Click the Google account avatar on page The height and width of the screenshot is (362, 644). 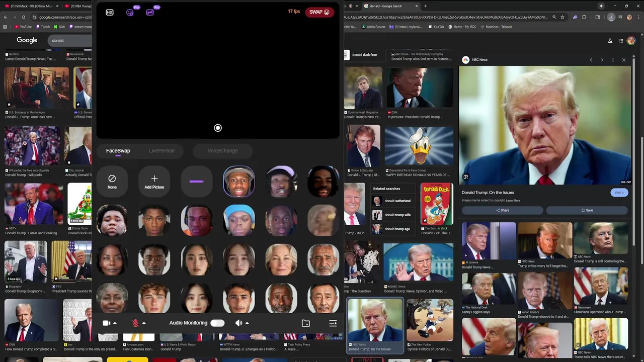click(x=631, y=41)
